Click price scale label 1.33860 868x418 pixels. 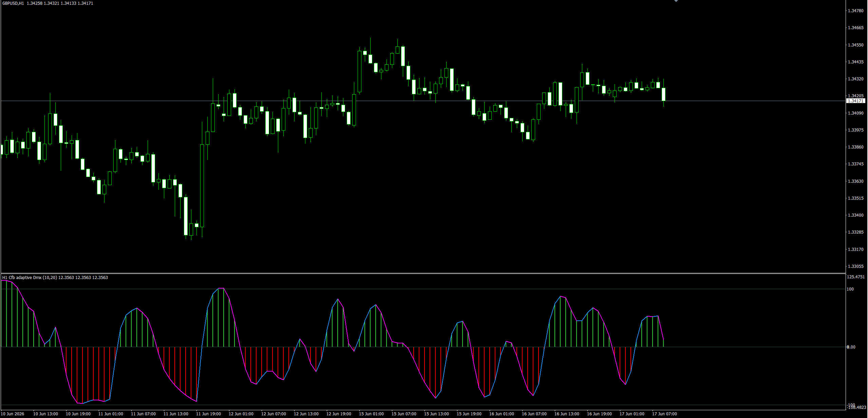coord(855,147)
